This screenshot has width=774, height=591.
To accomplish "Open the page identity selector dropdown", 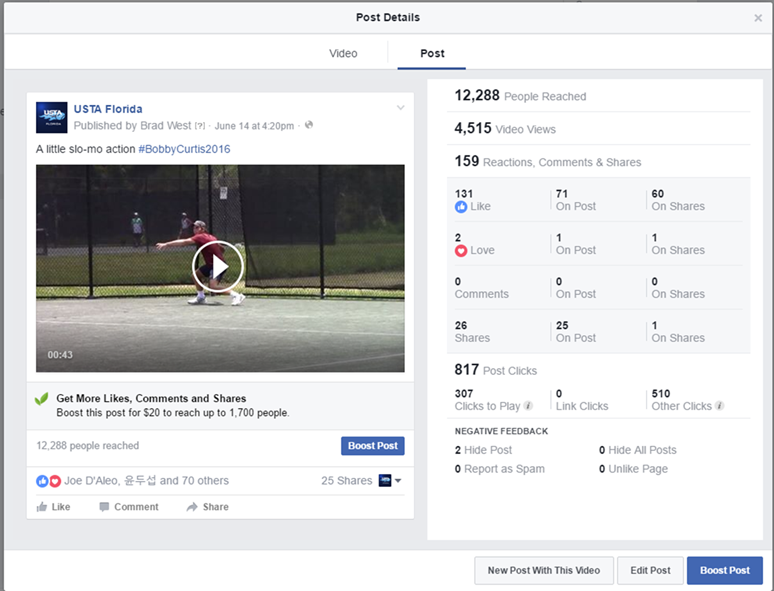I will point(390,481).
